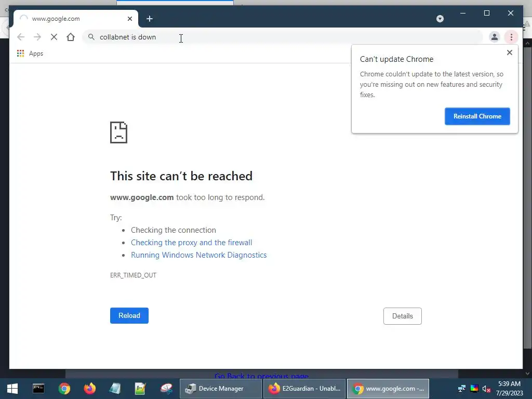
Task: Open the tab search dropdown arrow
Action: (x=440, y=19)
